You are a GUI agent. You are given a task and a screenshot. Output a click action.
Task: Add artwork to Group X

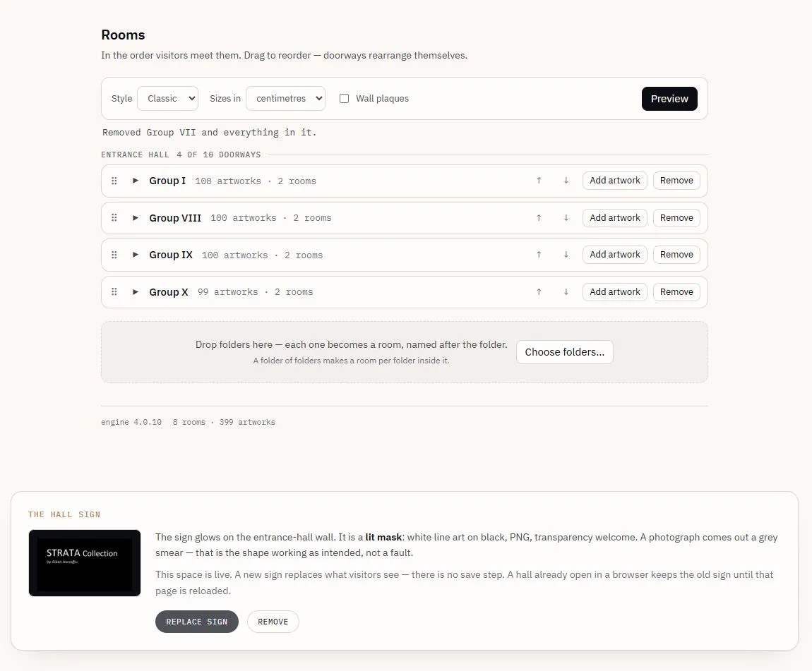(615, 292)
